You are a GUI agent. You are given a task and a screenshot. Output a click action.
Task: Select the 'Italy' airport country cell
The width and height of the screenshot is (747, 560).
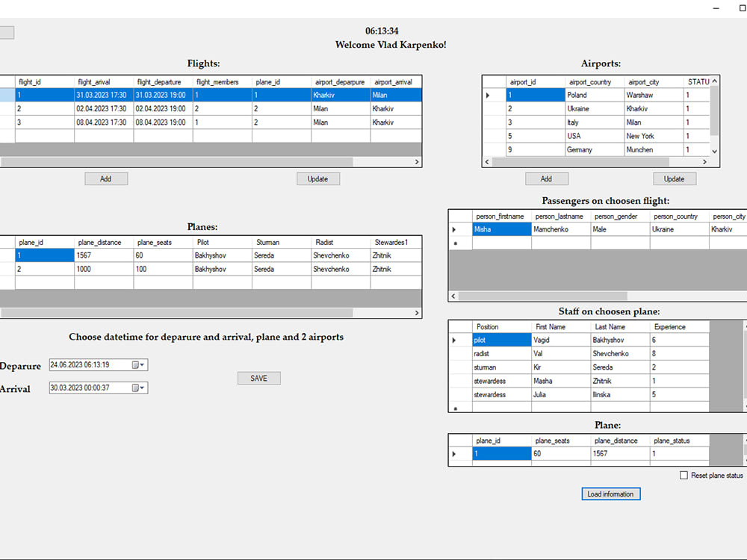[x=595, y=122]
